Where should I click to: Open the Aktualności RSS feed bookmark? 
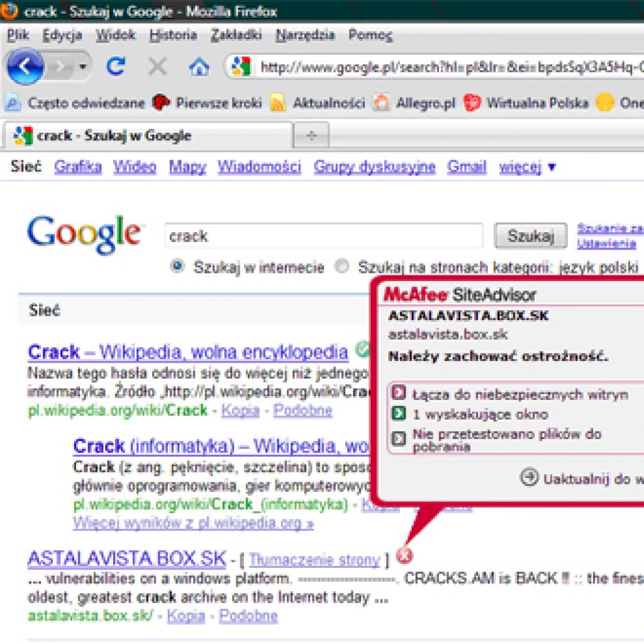click(318, 103)
